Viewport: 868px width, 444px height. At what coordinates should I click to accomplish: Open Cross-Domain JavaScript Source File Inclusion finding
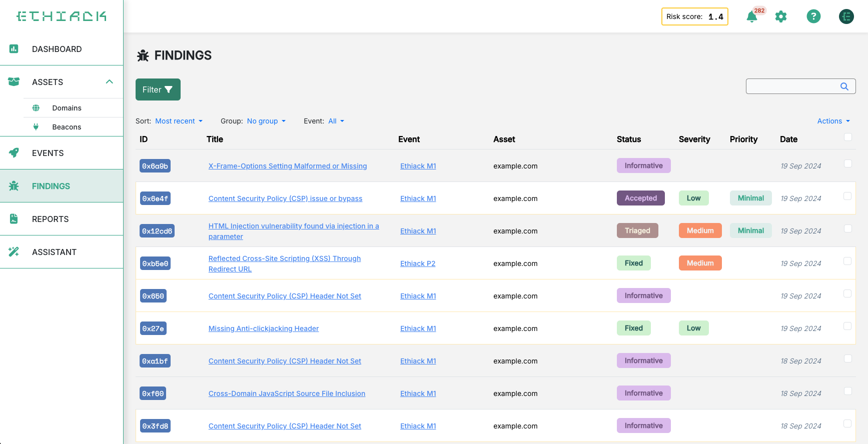[x=287, y=393]
